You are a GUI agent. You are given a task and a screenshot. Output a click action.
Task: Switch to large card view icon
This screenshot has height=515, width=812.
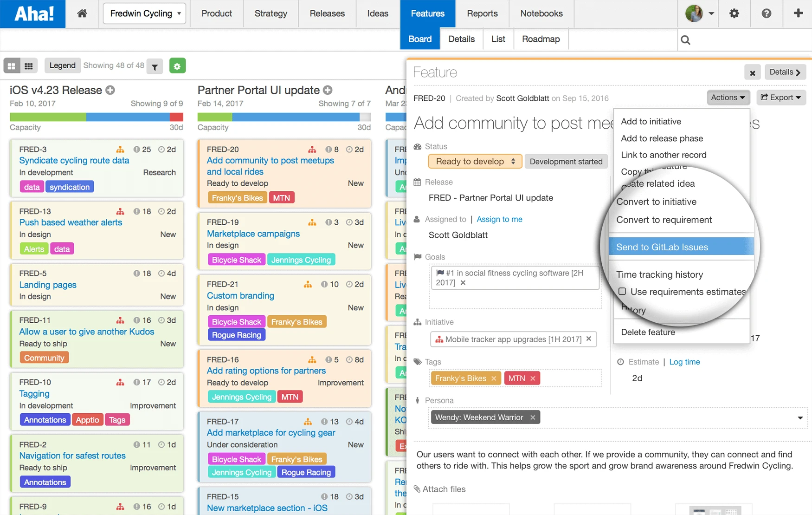(12, 66)
